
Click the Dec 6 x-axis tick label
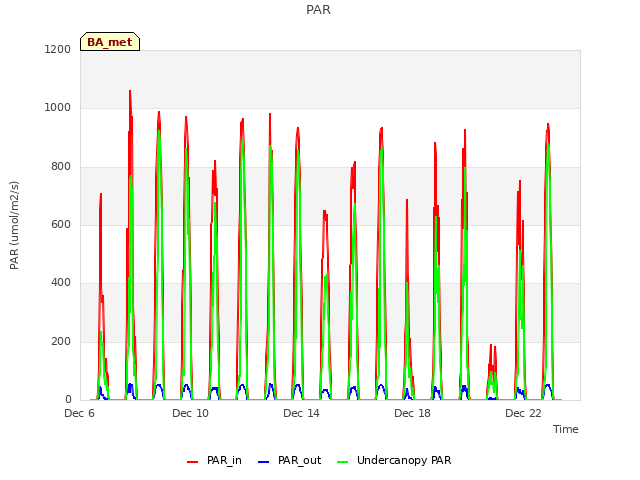coord(79,413)
